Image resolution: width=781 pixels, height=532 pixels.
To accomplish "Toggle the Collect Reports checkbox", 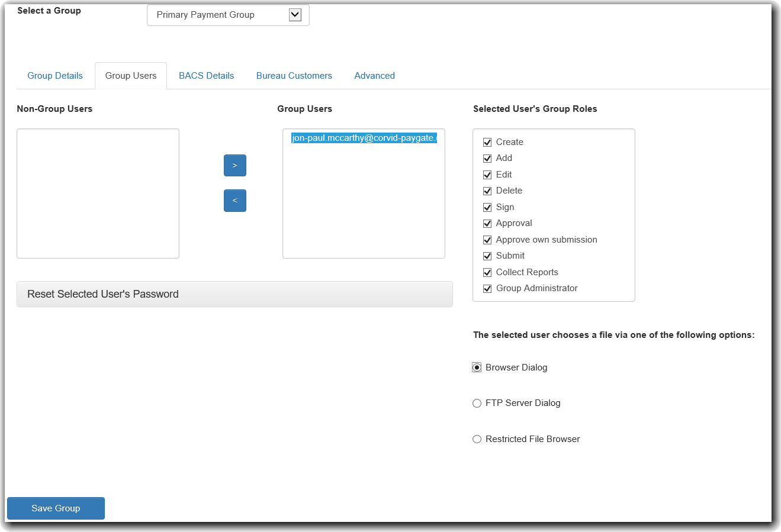I will coord(487,272).
